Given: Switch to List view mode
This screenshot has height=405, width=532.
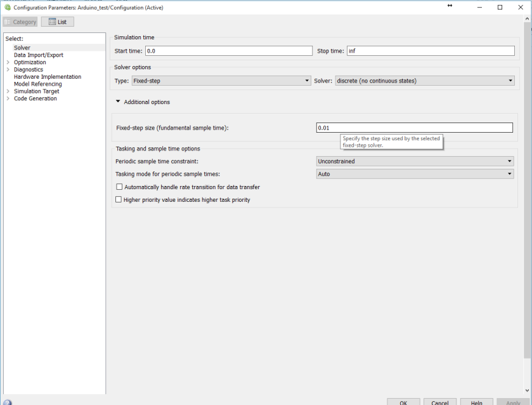Looking at the screenshot, I should [59, 21].
